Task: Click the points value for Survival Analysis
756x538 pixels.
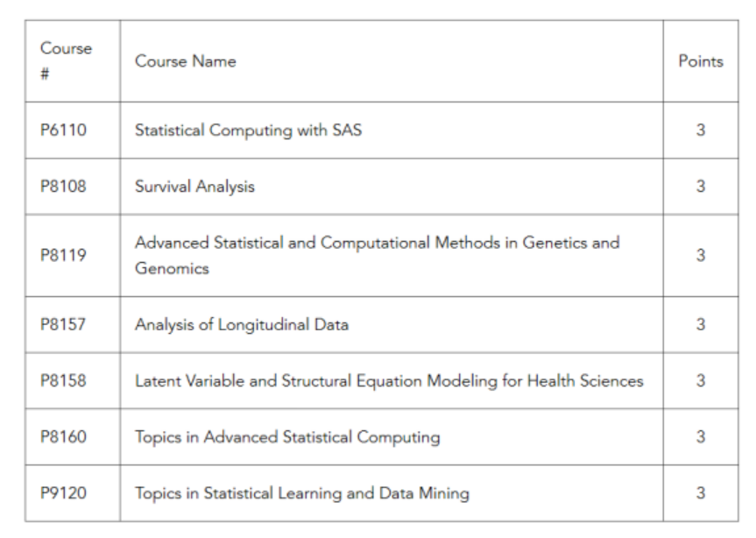Action: coord(701,186)
